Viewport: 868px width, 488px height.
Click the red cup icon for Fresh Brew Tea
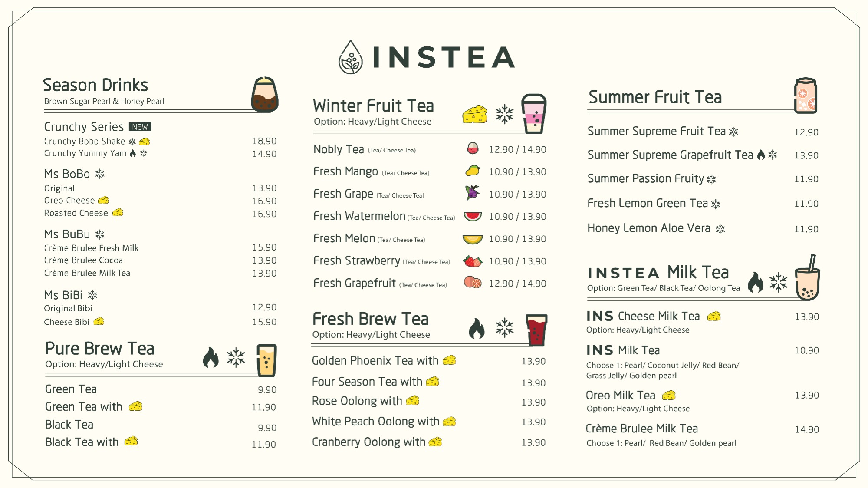[x=536, y=330]
